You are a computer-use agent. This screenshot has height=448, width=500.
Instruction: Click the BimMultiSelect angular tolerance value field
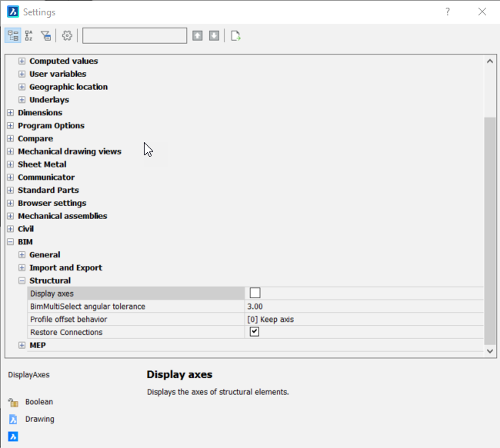tap(362, 306)
